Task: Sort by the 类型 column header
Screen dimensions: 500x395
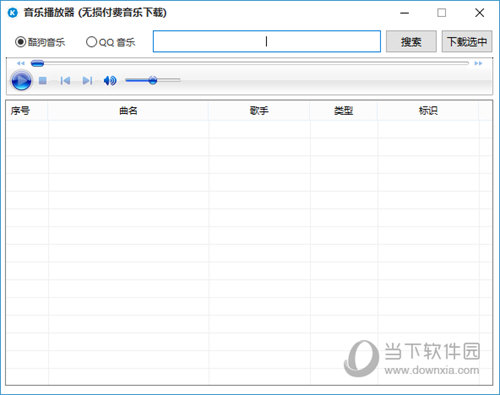Action: pos(344,111)
